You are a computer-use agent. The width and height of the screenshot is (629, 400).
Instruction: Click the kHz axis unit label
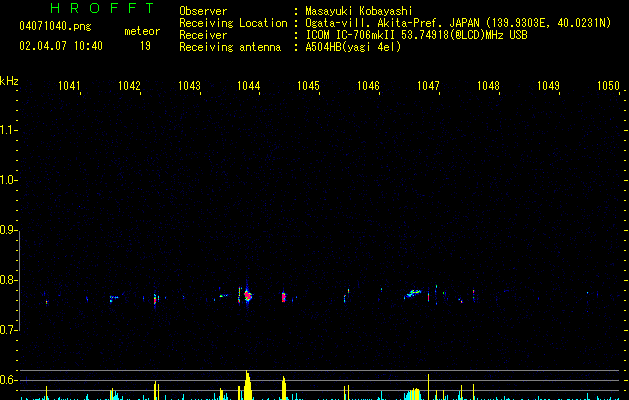(x=9, y=81)
